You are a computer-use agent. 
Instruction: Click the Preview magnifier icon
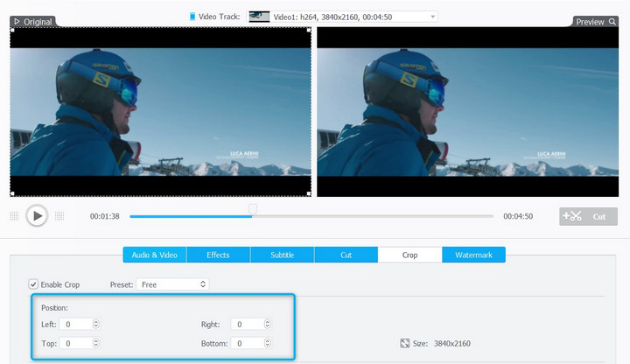click(x=612, y=21)
